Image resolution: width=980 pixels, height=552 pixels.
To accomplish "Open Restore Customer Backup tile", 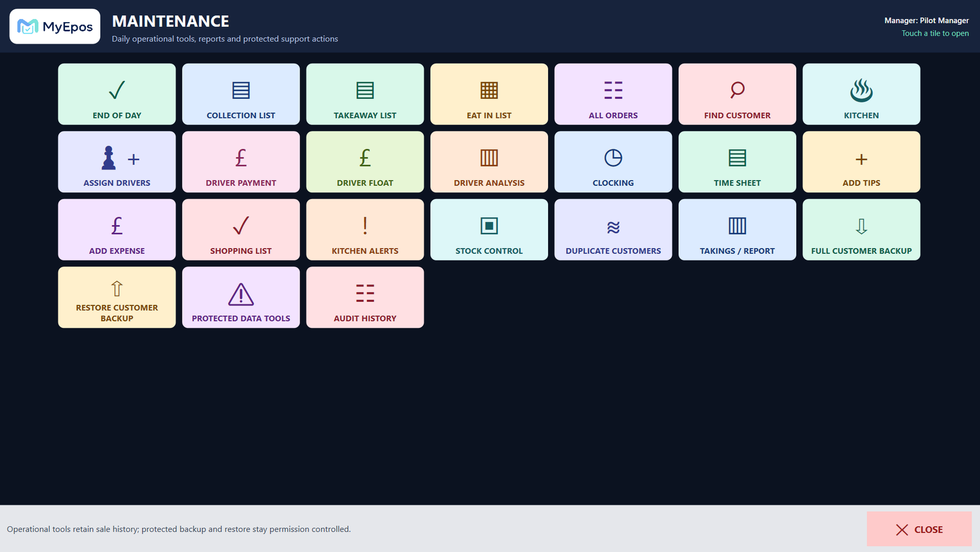I will (116, 297).
